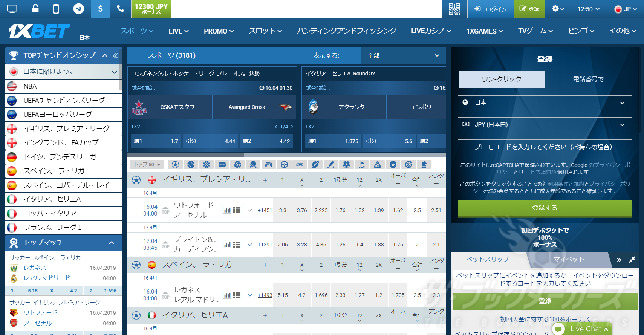Select the golf flag filter icon
The width and height of the screenshot is (644, 335).
362,164
